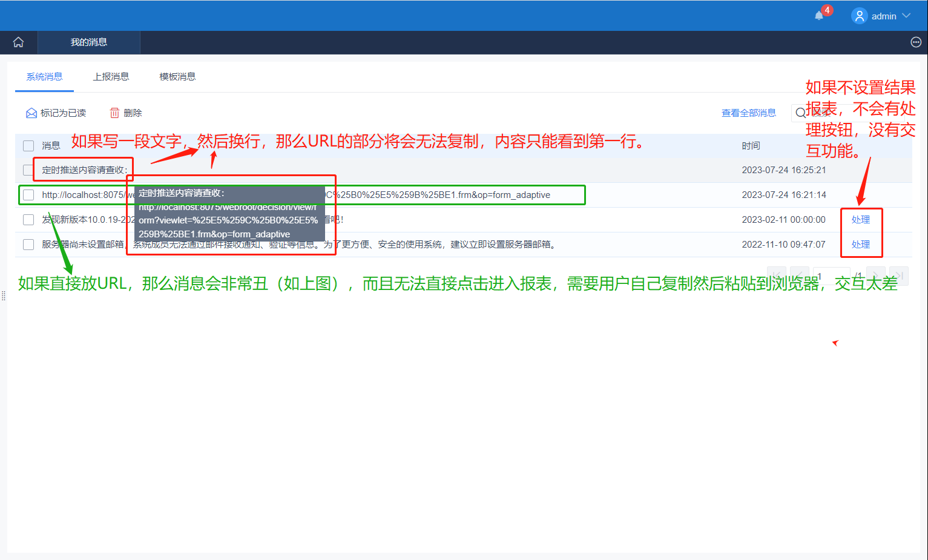Switch to the 上报消息 tab
This screenshot has height=560, width=928.
click(x=111, y=77)
